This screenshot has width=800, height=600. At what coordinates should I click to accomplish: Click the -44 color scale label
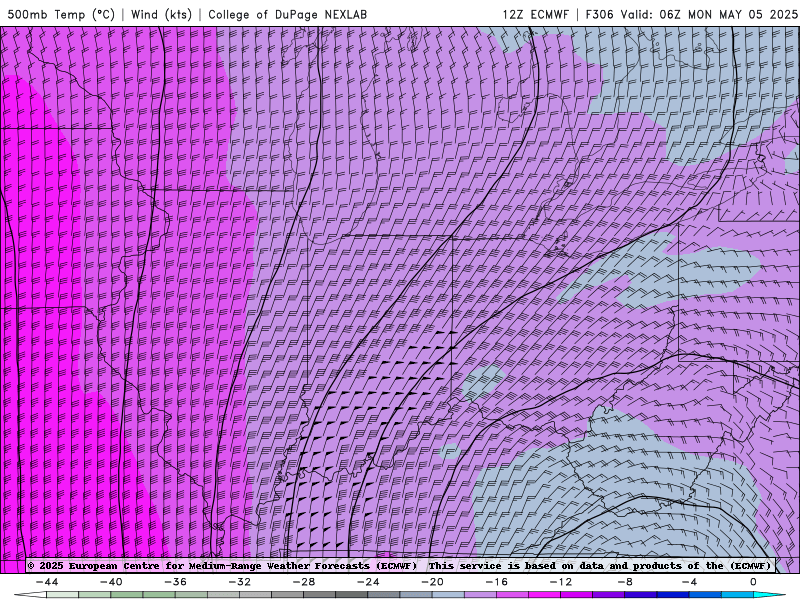coord(47,582)
